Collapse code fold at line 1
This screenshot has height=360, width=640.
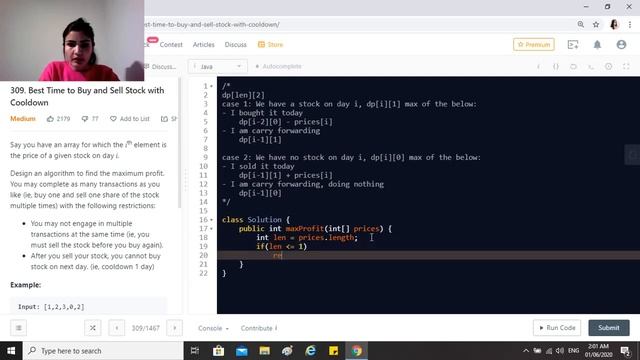[211, 86]
